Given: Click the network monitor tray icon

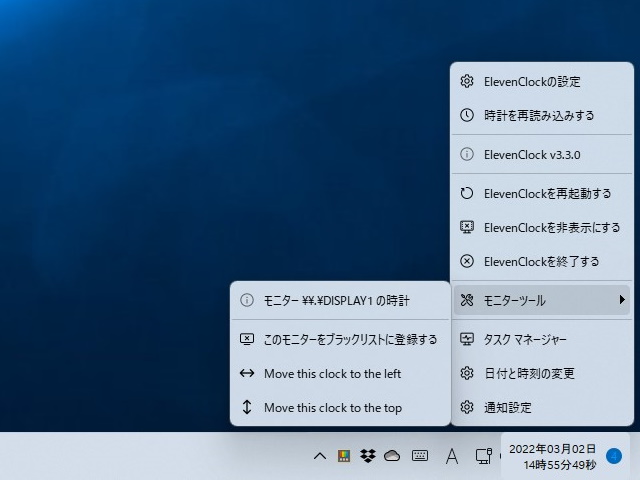Looking at the screenshot, I should (x=483, y=456).
